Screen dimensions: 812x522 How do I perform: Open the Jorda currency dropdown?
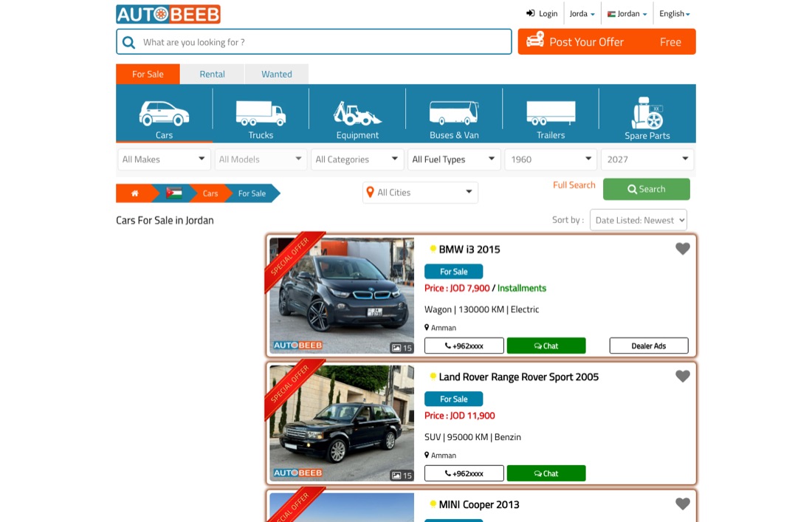[x=582, y=13]
